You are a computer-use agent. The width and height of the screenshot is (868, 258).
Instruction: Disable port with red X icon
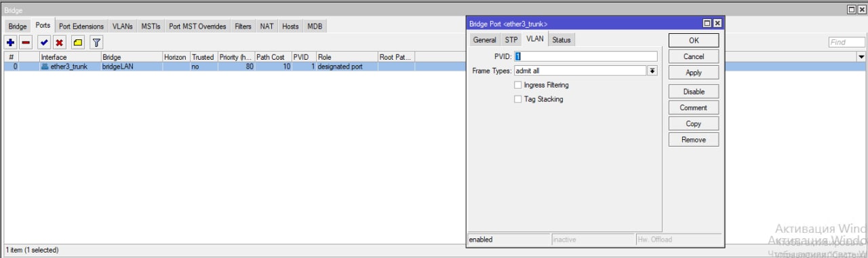tap(60, 43)
